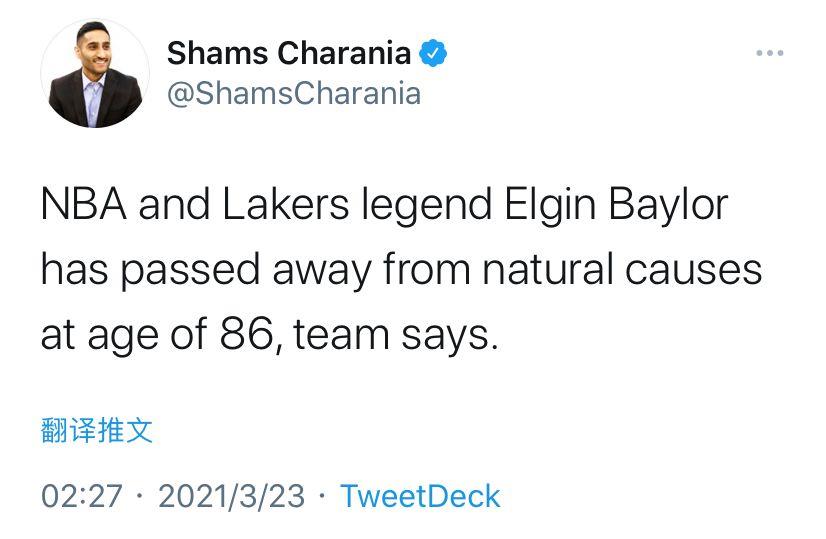
Task: Click the words "passed away" in tweet
Action: click(245, 271)
